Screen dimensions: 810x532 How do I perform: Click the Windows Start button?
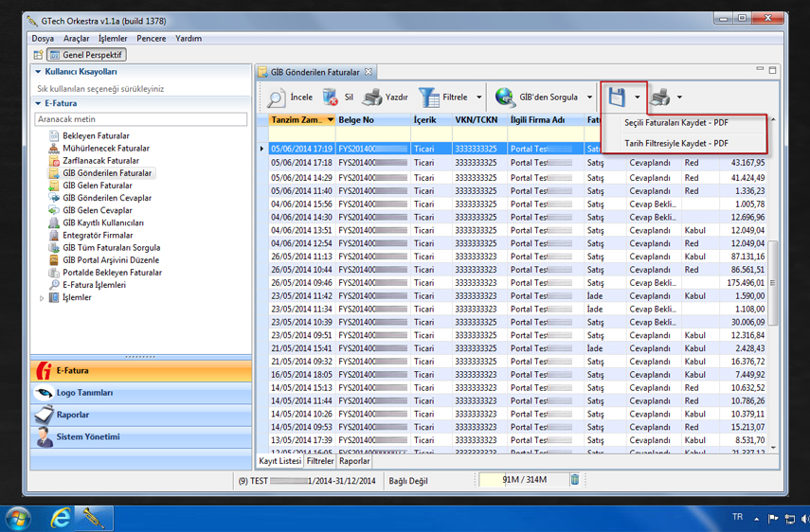17,518
